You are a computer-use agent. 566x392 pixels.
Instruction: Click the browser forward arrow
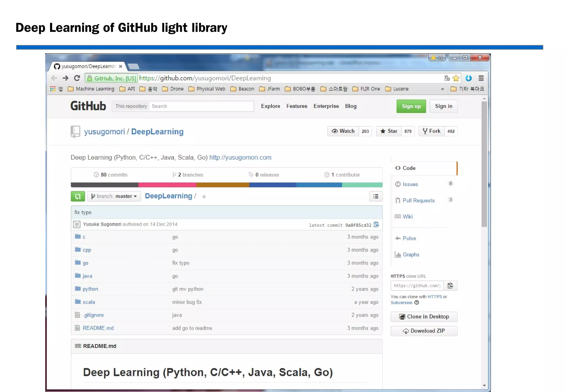[65, 78]
